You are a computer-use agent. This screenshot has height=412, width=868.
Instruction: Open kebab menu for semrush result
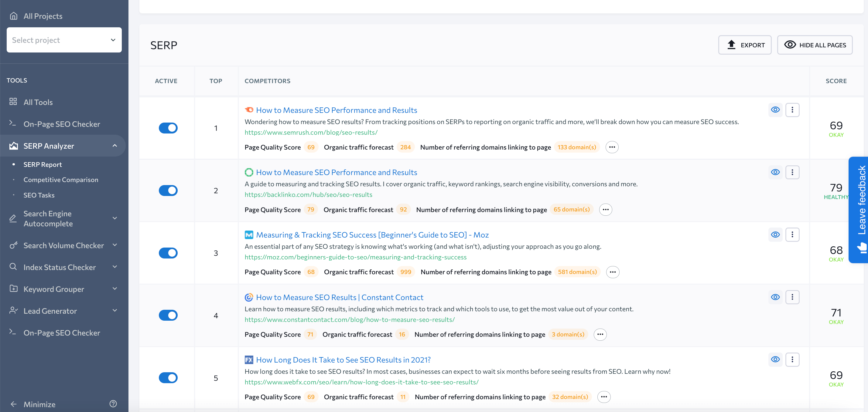coord(792,110)
